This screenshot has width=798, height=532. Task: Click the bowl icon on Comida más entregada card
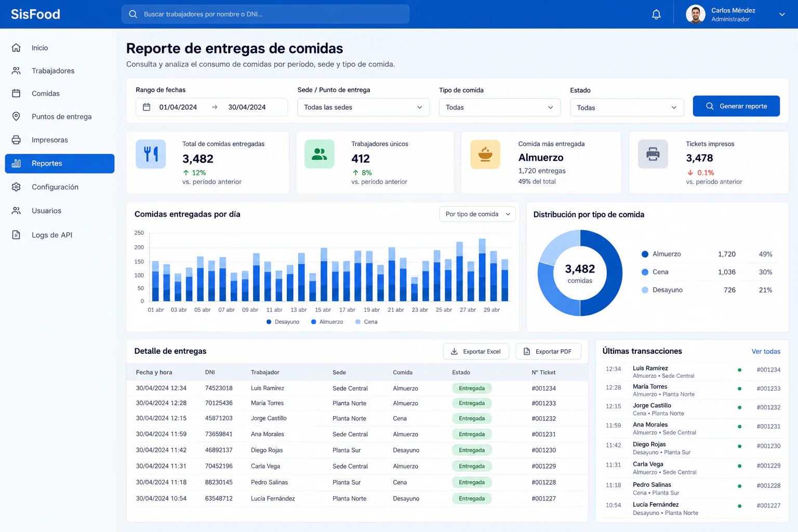(485, 154)
